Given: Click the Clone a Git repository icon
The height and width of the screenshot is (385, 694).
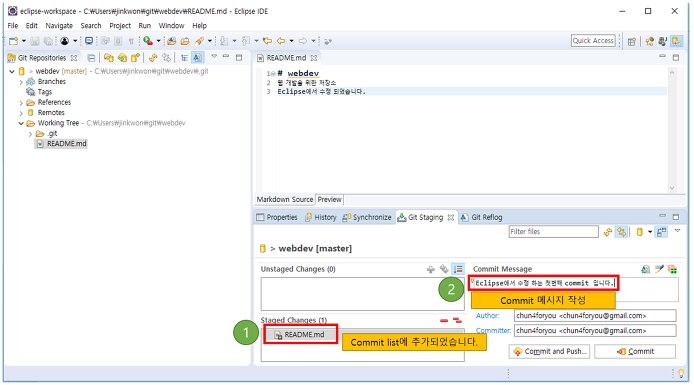Looking at the screenshot, I should point(122,58).
